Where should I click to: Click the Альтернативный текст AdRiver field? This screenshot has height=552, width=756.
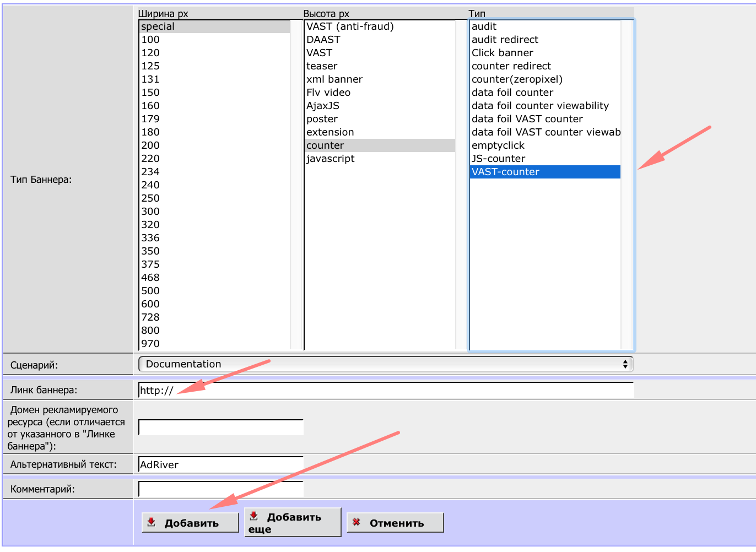(220, 464)
